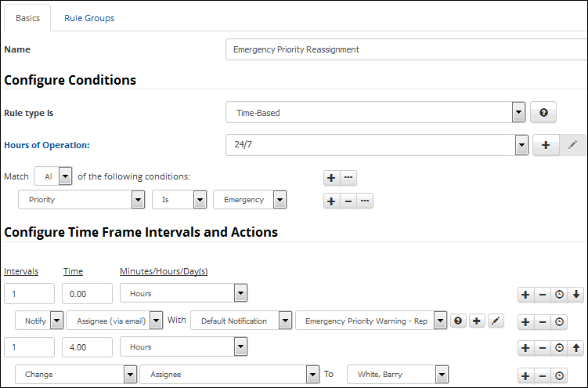Click the Name field with Emergency Priority Reassignment
588x388 pixels.
406,49
